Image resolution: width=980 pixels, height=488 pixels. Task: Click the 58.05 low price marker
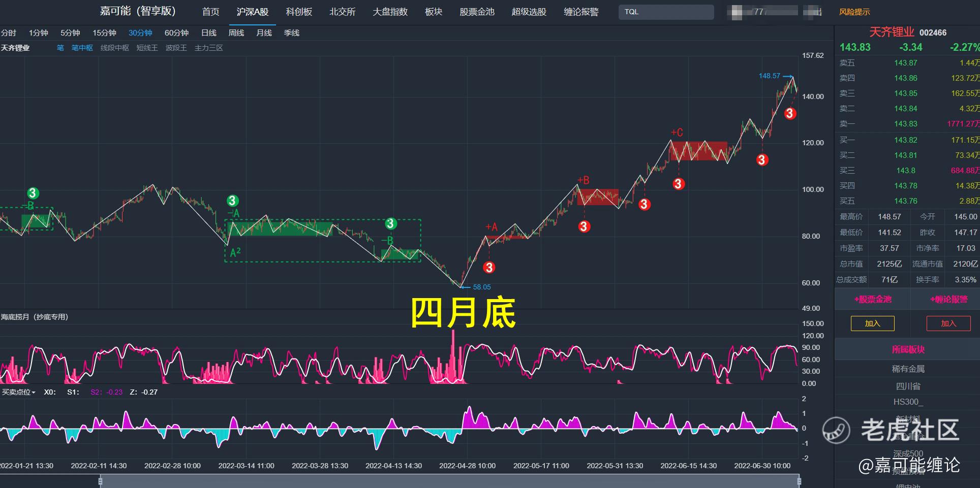coord(482,287)
